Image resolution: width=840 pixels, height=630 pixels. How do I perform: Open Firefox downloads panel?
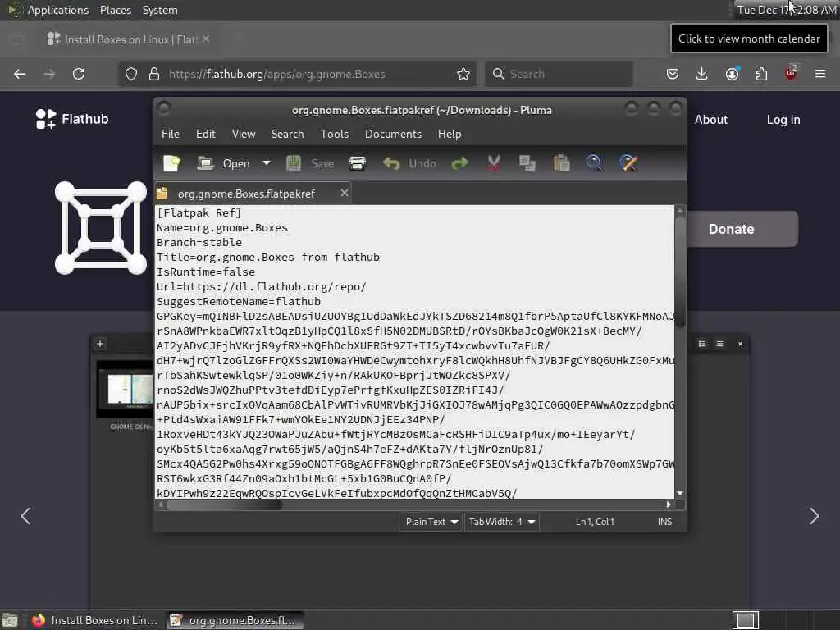pos(702,74)
